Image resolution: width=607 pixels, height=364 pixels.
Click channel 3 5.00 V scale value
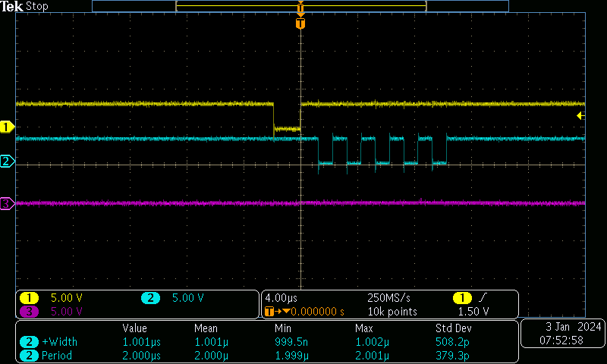click(x=67, y=312)
